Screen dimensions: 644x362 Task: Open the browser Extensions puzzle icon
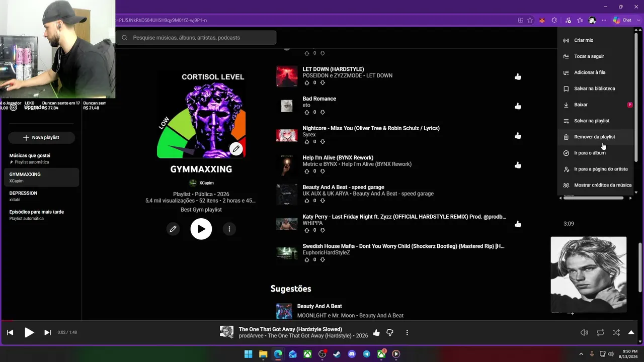click(554, 20)
